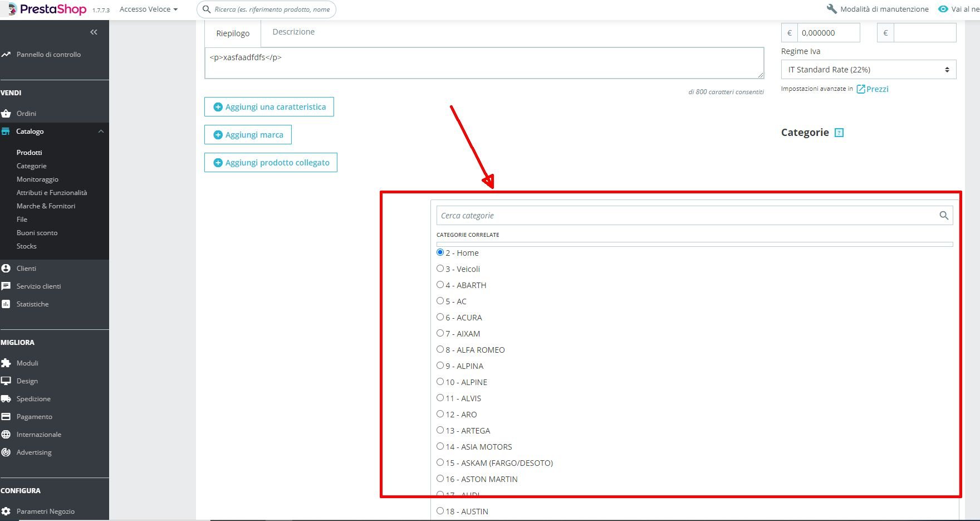The image size is (980, 521).
Task: Open Prodotti in the Catalogo submenu
Action: coord(30,153)
